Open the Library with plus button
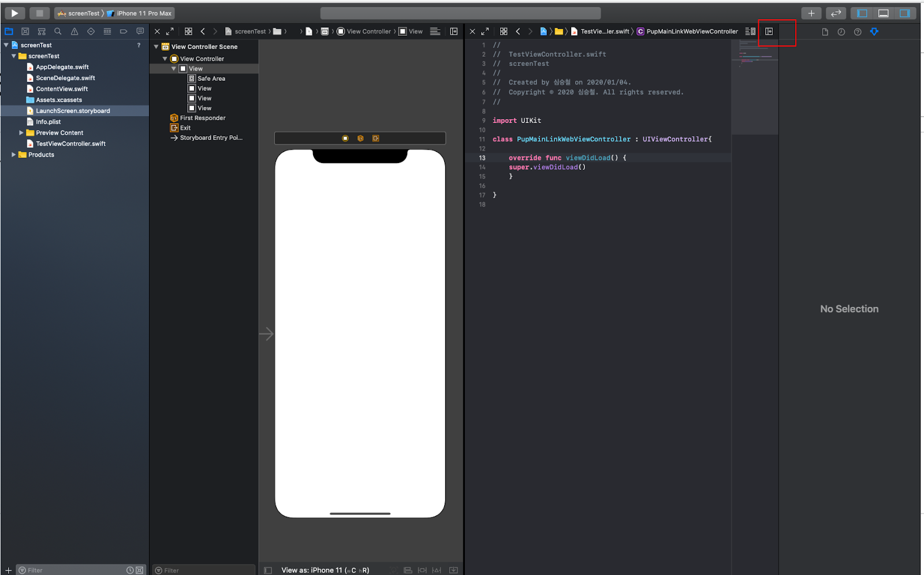This screenshot has height=575, width=924. (811, 13)
